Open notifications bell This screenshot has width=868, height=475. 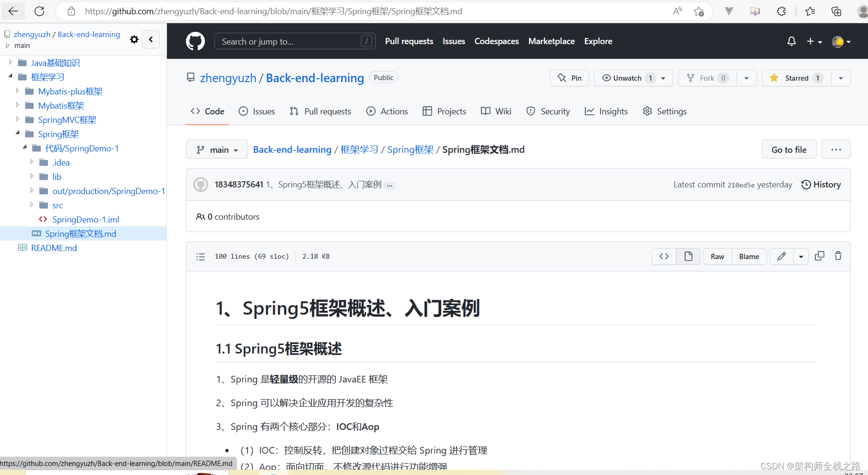point(791,41)
